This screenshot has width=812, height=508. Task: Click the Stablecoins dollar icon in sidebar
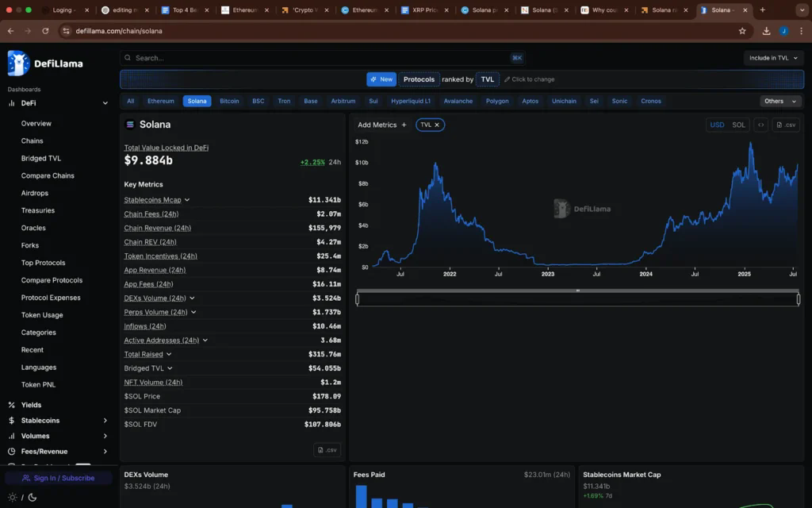coord(11,421)
